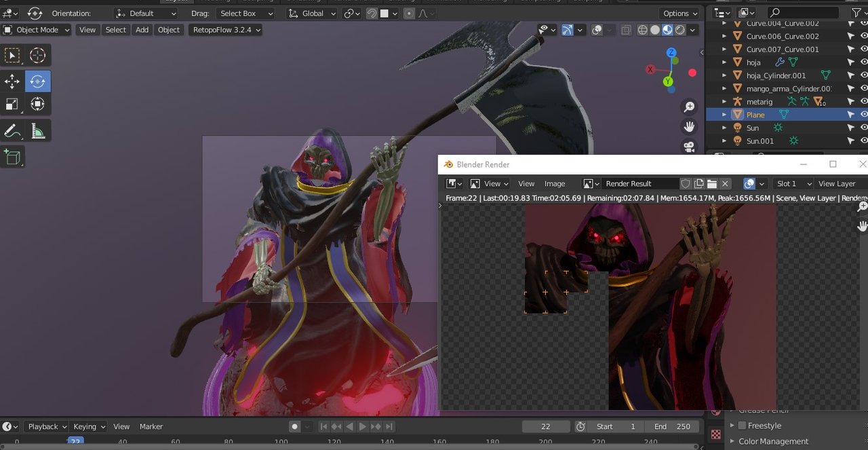
Task: Click the current frame field showing 22
Action: point(546,426)
